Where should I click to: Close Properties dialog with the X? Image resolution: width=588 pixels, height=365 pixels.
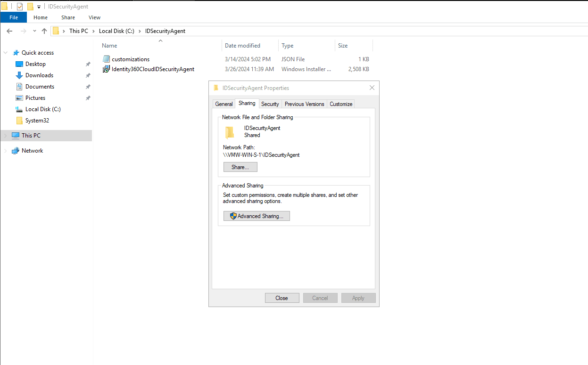(x=372, y=88)
